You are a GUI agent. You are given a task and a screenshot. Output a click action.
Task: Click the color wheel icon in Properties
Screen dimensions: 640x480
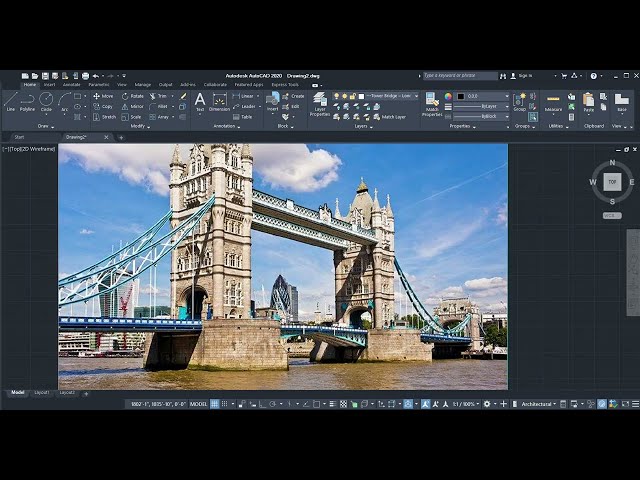coord(448,96)
